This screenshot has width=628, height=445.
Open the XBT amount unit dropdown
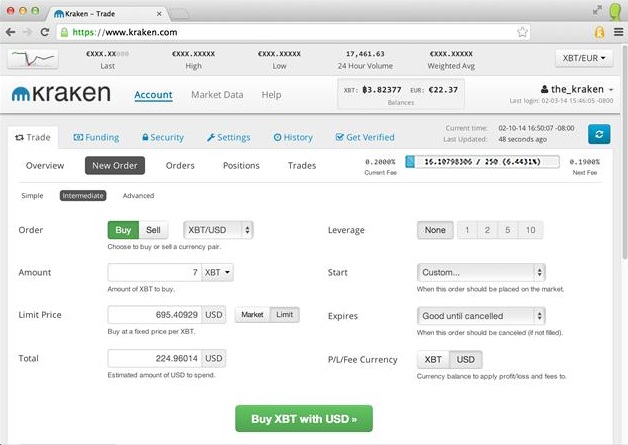point(217,272)
